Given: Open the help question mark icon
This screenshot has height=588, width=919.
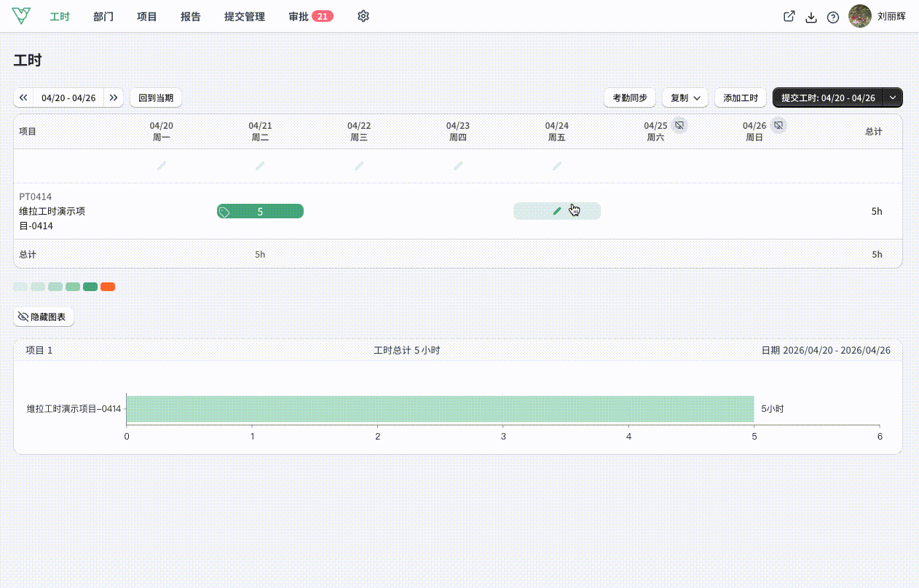Looking at the screenshot, I should coord(833,17).
